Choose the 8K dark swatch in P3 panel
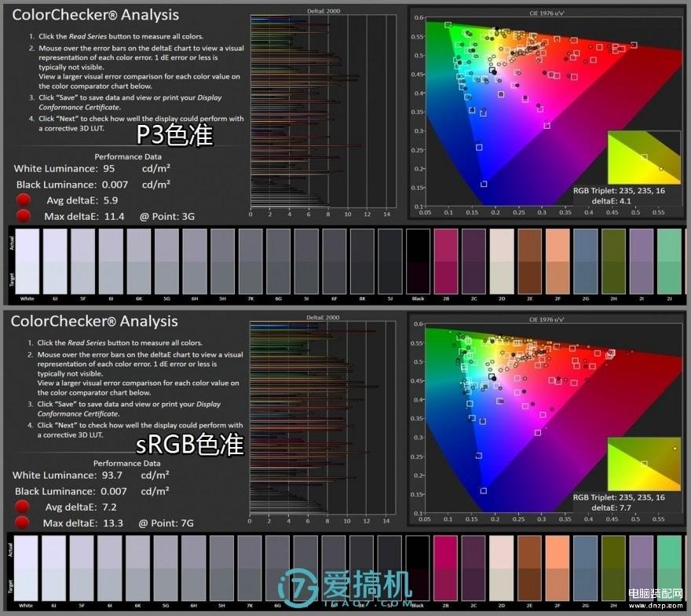Viewport: 691px width, 616px height. [362, 261]
